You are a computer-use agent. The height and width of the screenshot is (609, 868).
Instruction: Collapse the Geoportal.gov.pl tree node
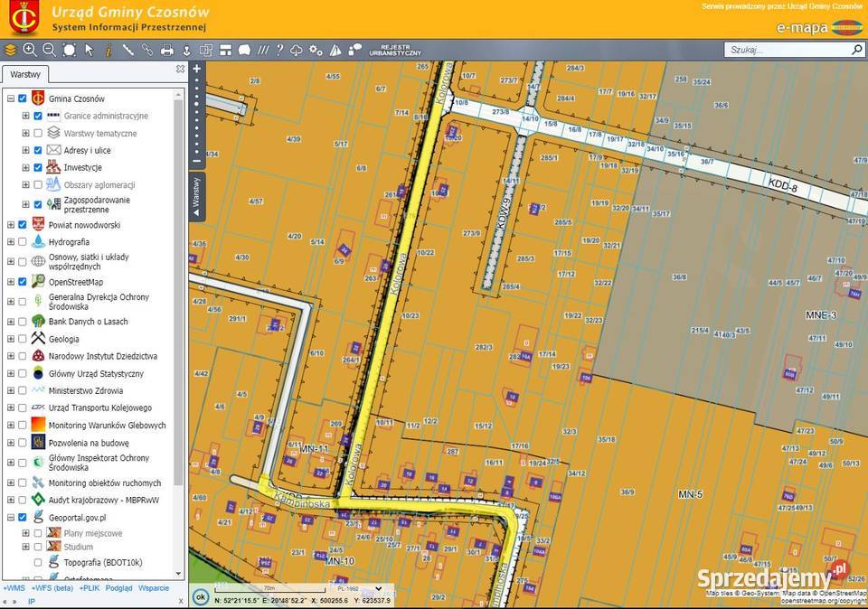[x=11, y=518]
